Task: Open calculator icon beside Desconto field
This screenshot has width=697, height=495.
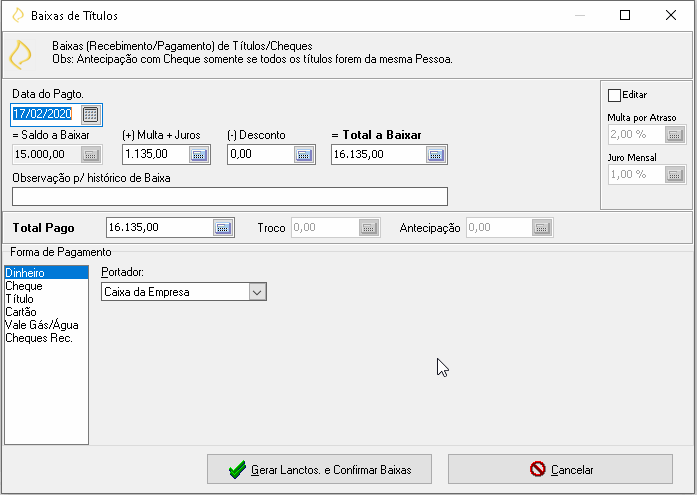Action: coord(304,155)
